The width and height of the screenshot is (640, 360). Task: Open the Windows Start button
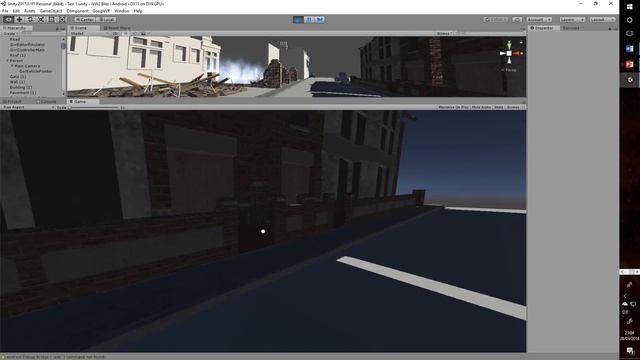[629, 6]
